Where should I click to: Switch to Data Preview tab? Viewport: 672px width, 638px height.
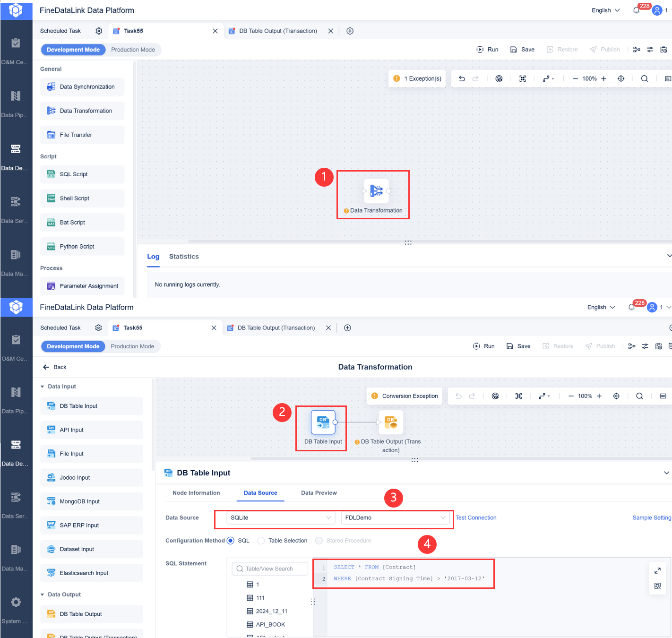click(x=319, y=493)
